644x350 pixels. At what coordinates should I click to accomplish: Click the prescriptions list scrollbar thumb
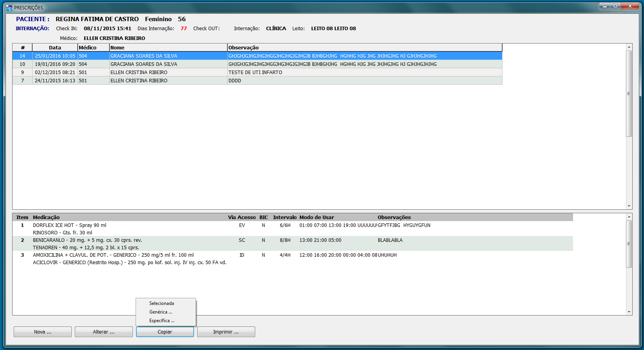pyautogui.click(x=629, y=94)
